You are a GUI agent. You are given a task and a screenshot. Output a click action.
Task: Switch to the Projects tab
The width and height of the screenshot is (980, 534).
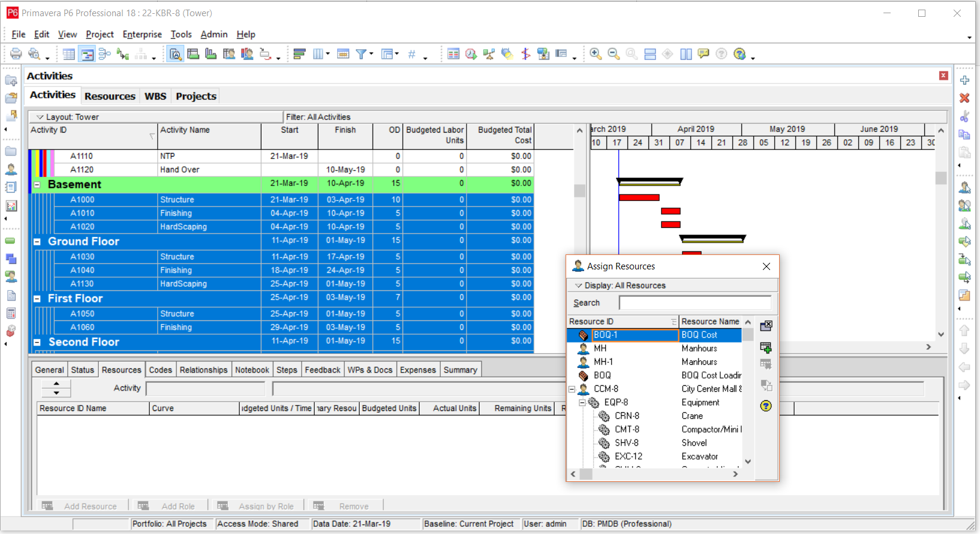[196, 96]
